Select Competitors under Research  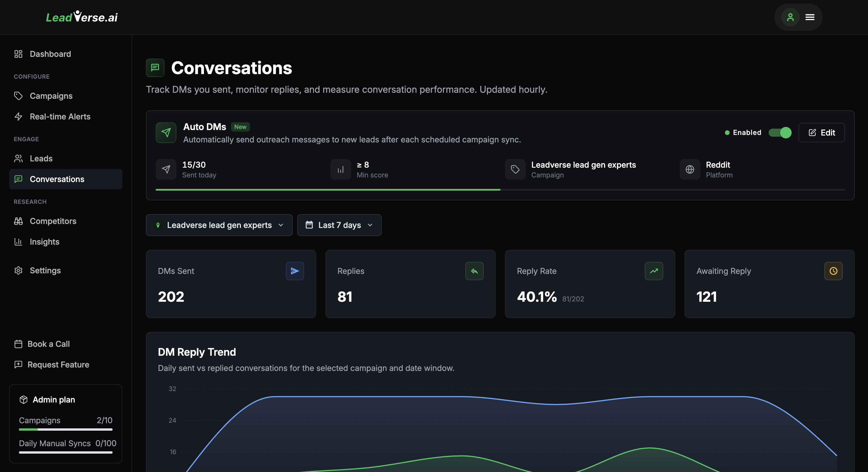point(53,221)
